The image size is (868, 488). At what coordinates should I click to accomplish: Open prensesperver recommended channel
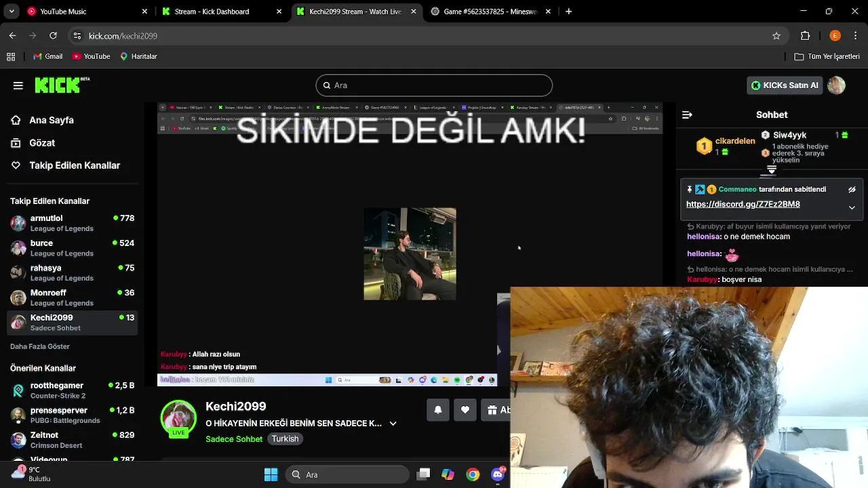coord(73,415)
